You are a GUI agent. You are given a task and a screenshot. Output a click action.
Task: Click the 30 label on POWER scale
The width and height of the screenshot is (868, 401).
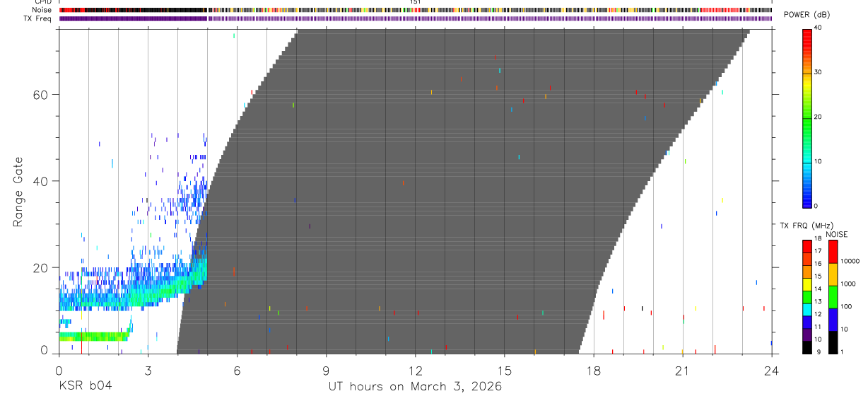[x=818, y=72]
